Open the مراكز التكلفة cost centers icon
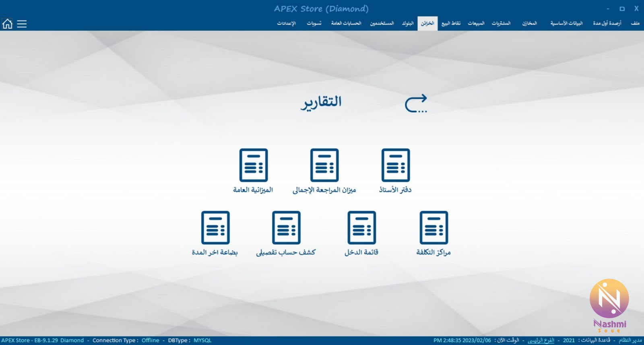The image size is (644, 345). tap(433, 228)
